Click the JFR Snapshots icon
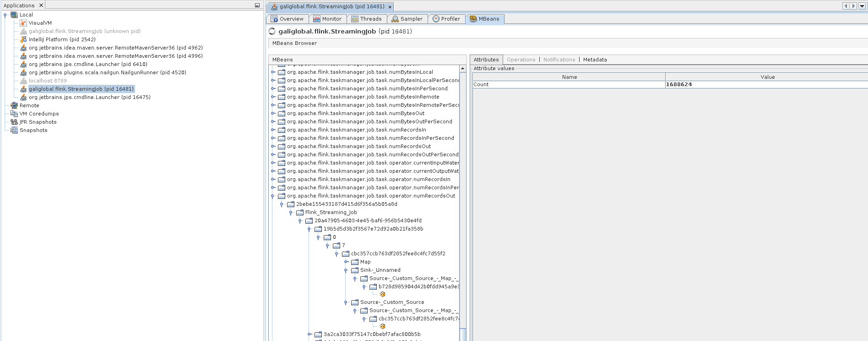868x341 pixels. (14, 122)
